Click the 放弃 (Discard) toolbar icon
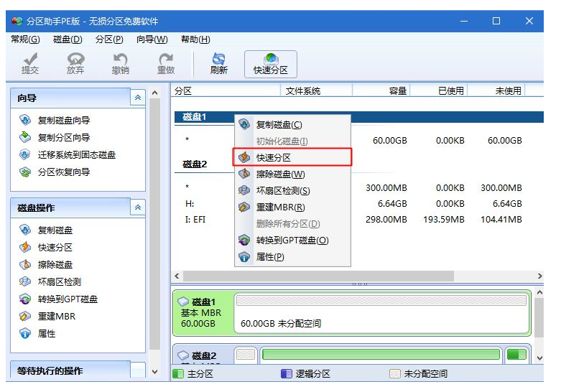561x392 pixels. click(75, 63)
